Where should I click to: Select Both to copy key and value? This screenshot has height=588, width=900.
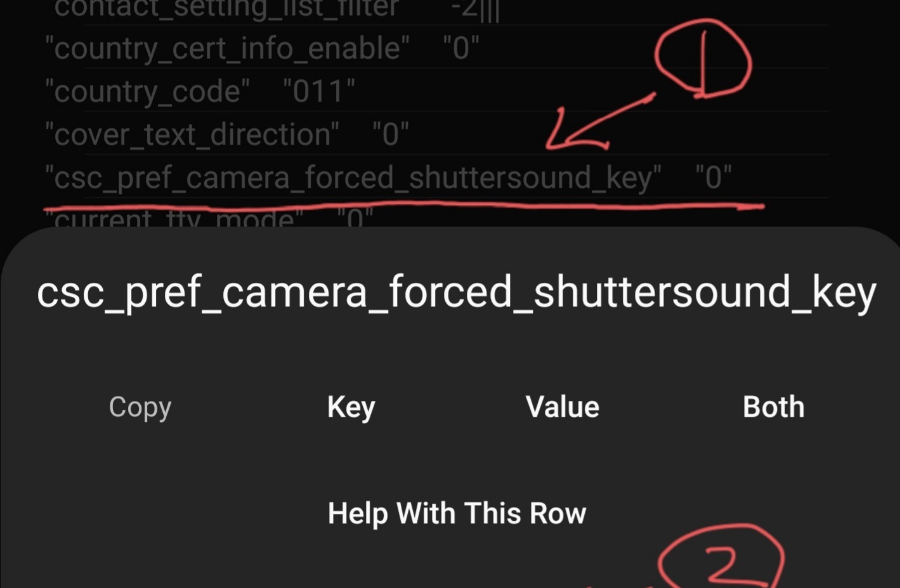click(x=773, y=407)
